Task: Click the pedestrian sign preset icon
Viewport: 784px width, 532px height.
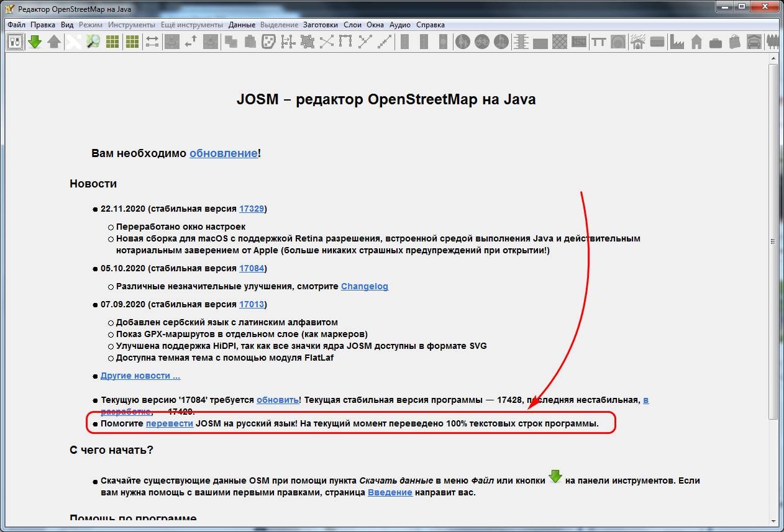Action: point(462,42)
